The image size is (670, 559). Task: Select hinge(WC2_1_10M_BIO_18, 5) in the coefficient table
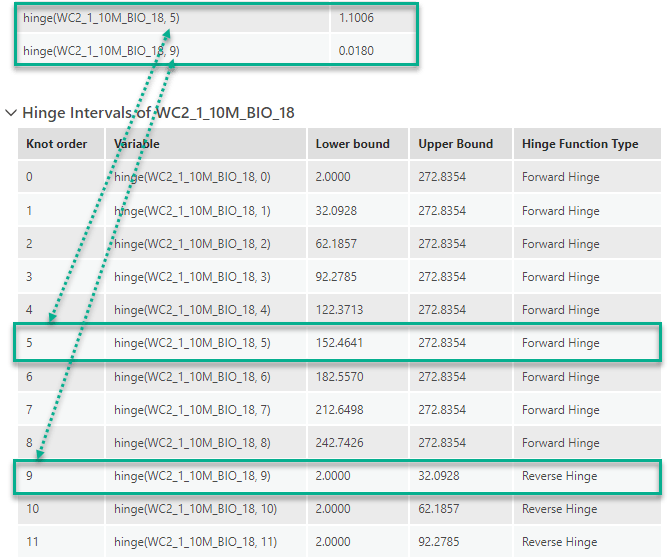pyautogui.click(x=101, y=18)
